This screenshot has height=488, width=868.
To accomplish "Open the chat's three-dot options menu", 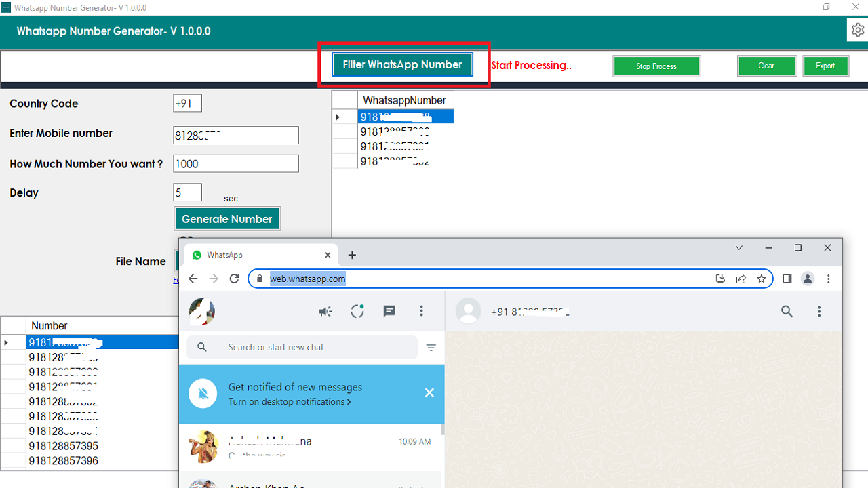I will coord(819,311).
